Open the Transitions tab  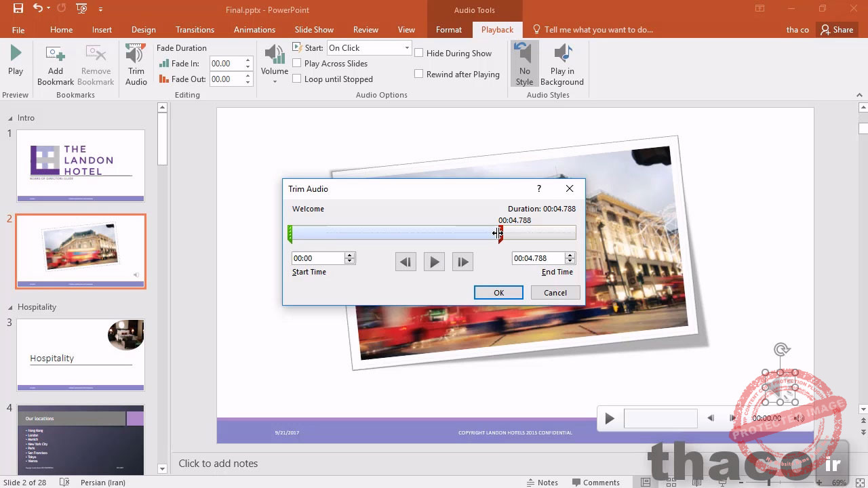pos(195,29)
